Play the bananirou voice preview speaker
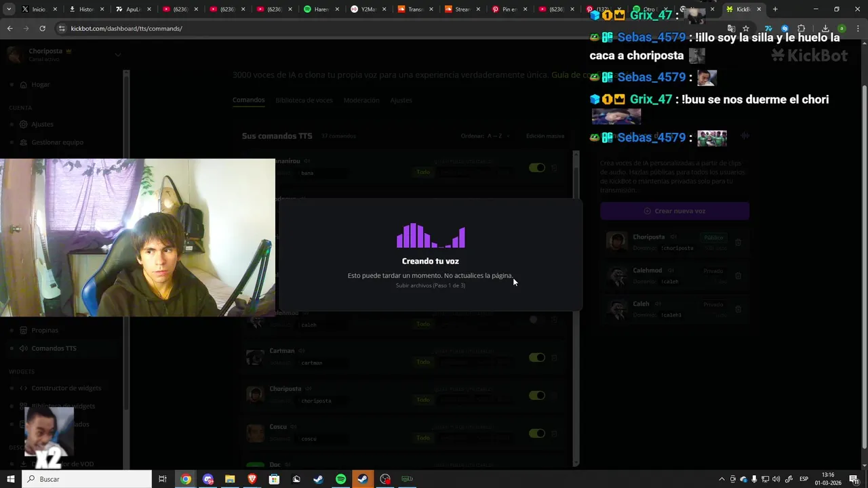 pos(307,161)
